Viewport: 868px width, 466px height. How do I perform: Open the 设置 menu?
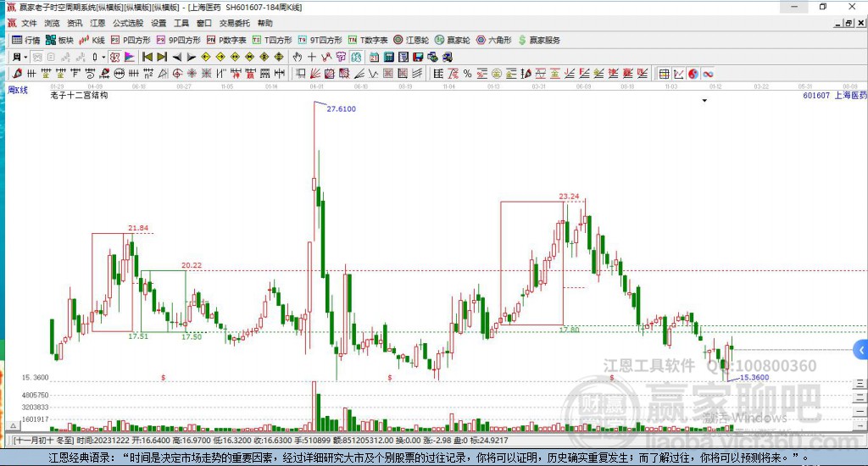click(159, 23)
